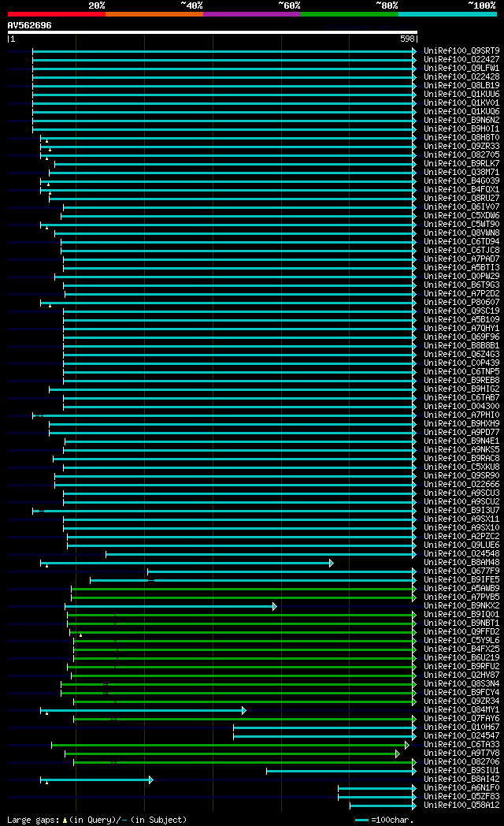Select the UniRef100_B9I3U7 label
Screen dimensions: 504x826
462,511
